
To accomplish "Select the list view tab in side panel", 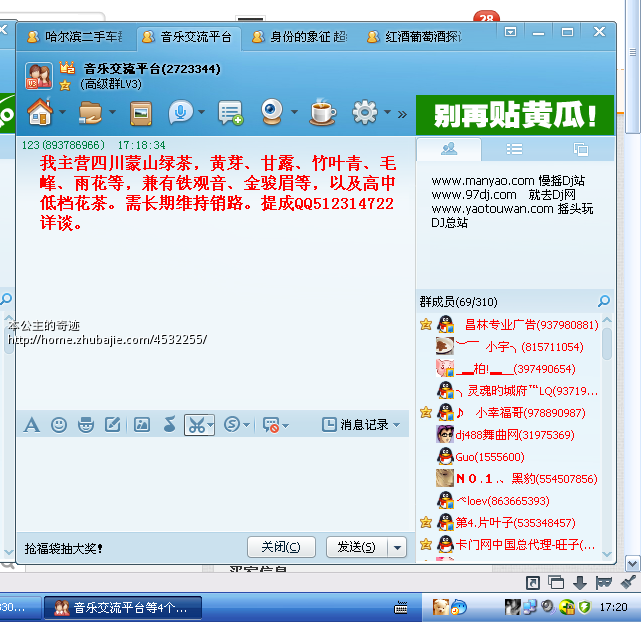I will click(514, 149).
